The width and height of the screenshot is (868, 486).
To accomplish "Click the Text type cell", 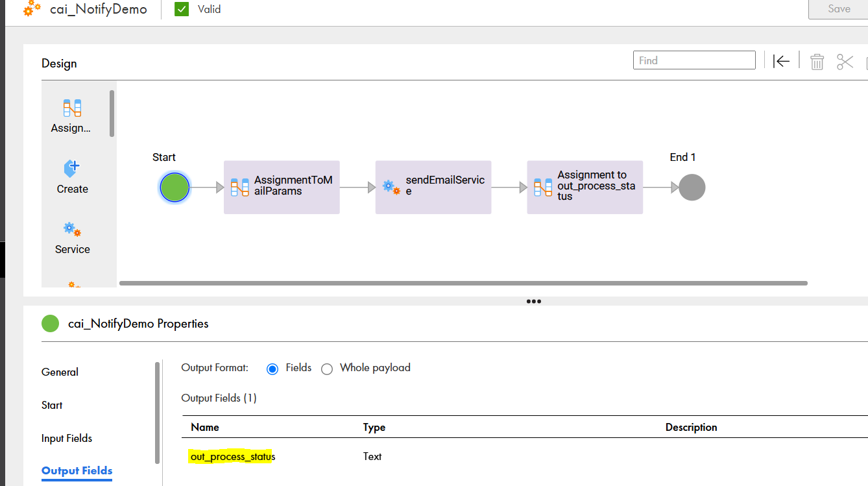I will click(372, 457).
